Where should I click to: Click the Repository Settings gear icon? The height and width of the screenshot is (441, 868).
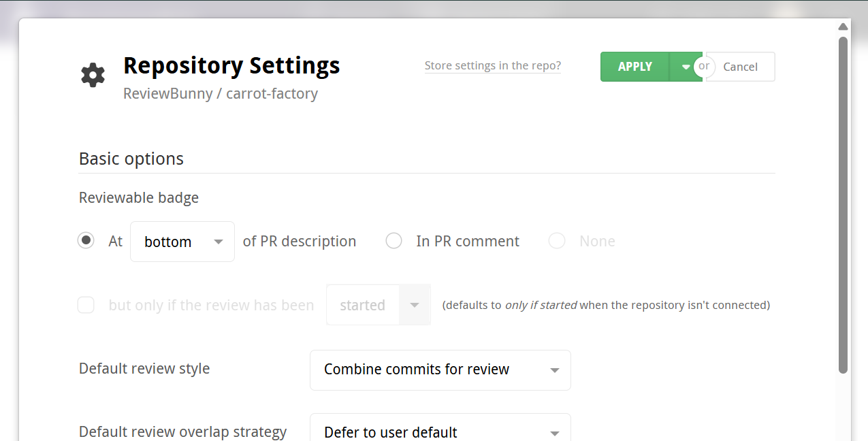coord(93,74)
